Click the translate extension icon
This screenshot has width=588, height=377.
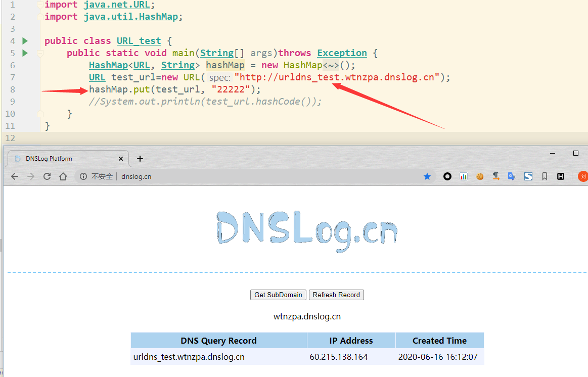[x=512, y=176]
